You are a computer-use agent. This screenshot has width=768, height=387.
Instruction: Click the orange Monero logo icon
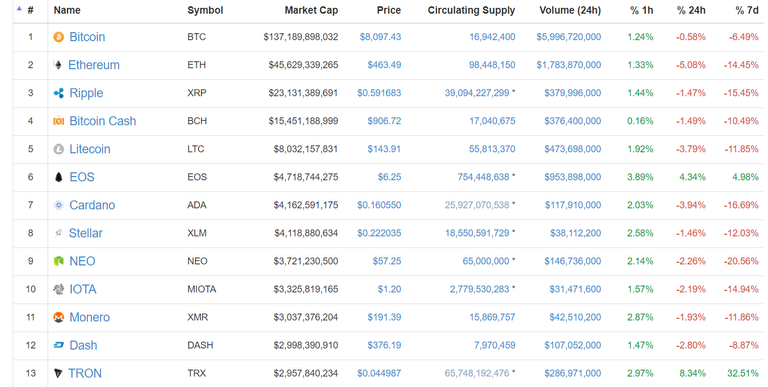pyautogui.click(x=58, y=317)
